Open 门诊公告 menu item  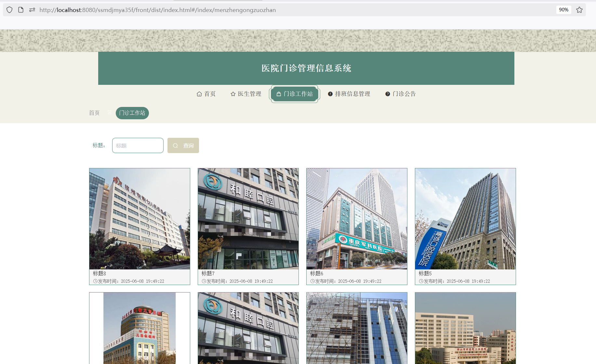pyautogui.click(x=400, y=94)
